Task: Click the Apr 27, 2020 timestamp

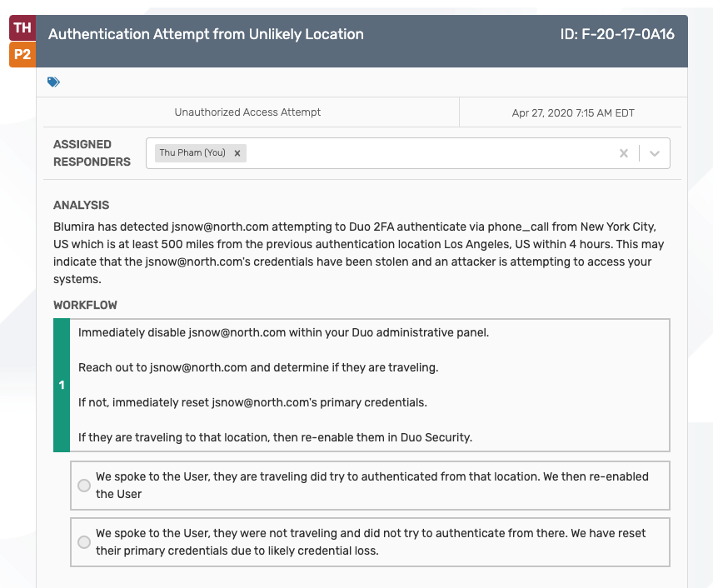Action: click(573, 113)
